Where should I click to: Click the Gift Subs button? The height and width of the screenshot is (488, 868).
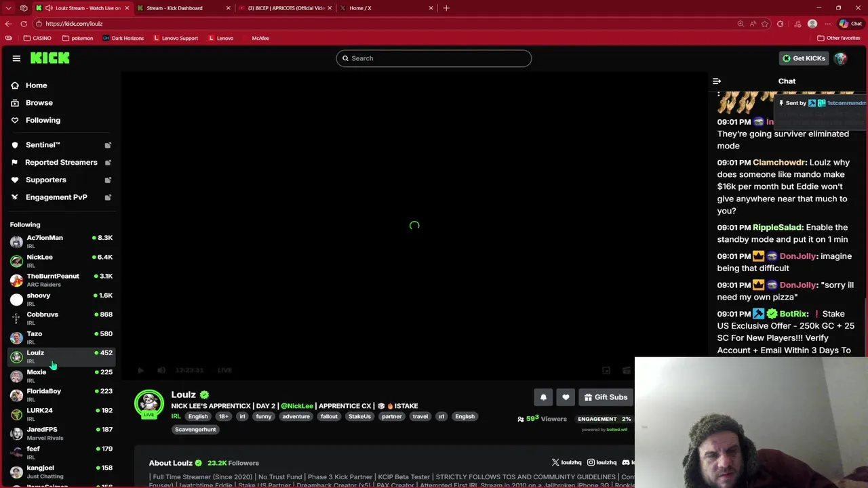coord(606,397)
